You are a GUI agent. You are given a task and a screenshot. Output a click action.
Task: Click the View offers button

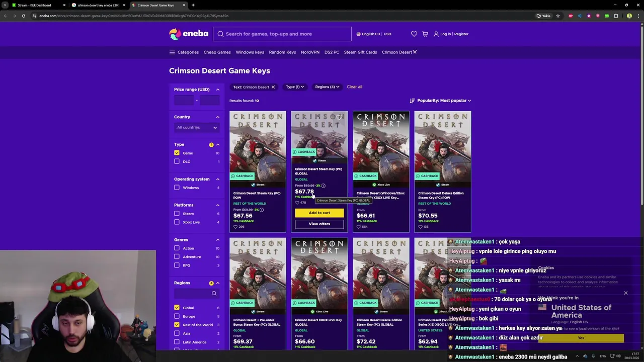tap(319, 224)
